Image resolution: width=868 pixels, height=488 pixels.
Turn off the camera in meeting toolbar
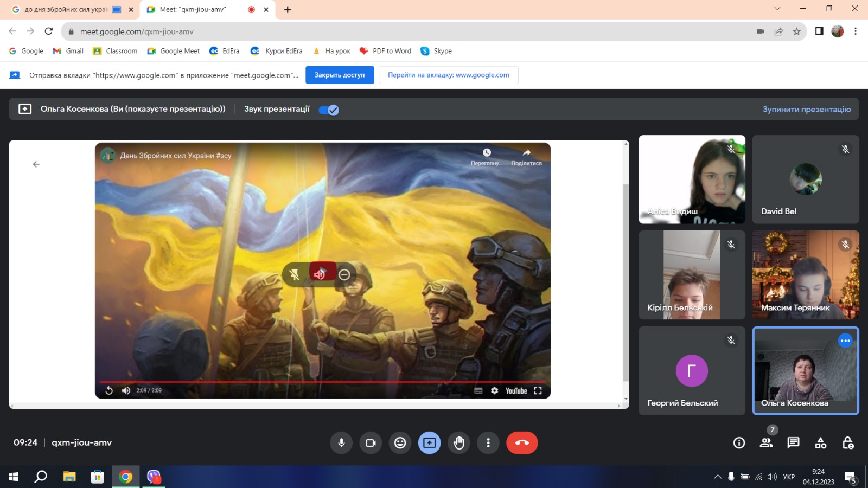point(371,443)
